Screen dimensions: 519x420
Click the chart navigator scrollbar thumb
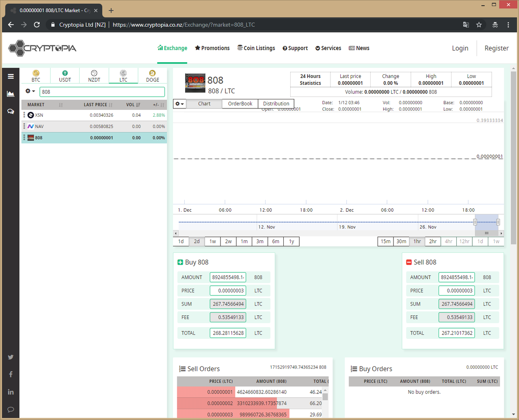(487, 233)
